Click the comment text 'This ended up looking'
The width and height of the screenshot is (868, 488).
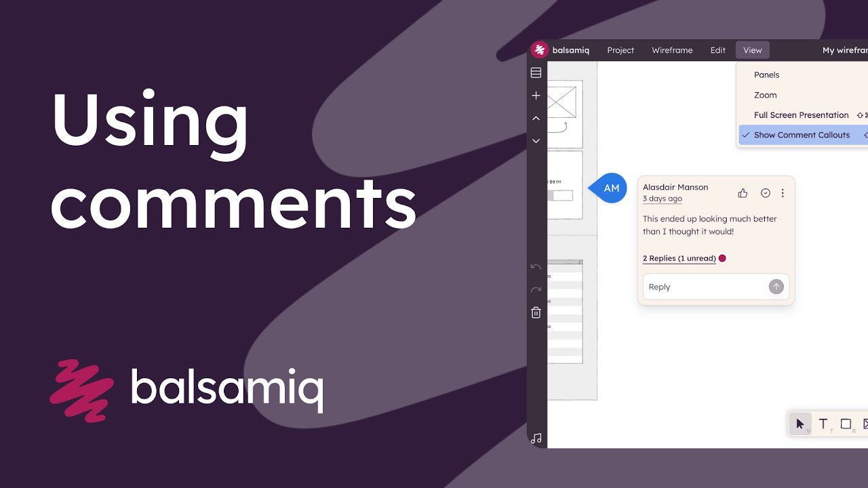tap(684, 219)
